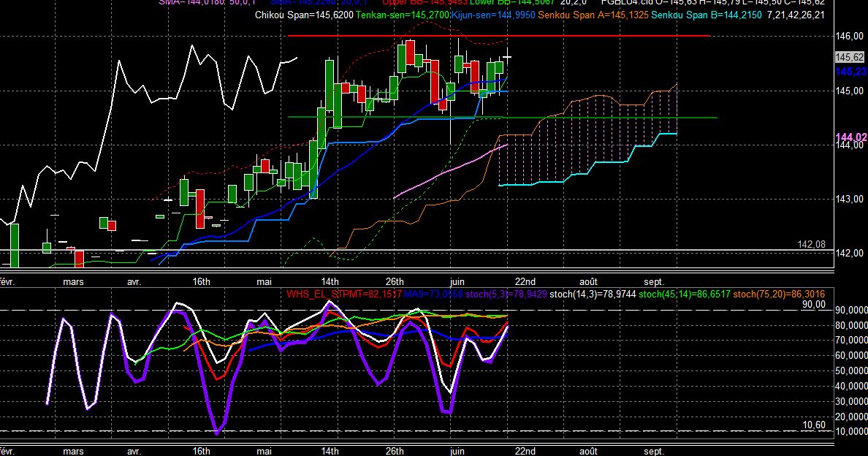Select the MA9=73,0568 indicator label
868x456 pixels.
[433, 294]
